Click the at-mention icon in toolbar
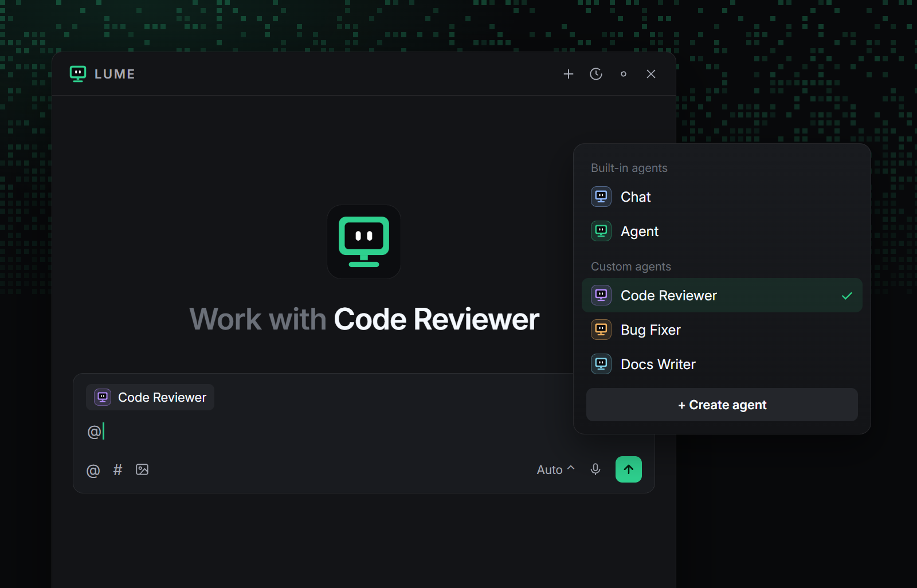Screen dimensions: 917x588 (x=93, y=471)
